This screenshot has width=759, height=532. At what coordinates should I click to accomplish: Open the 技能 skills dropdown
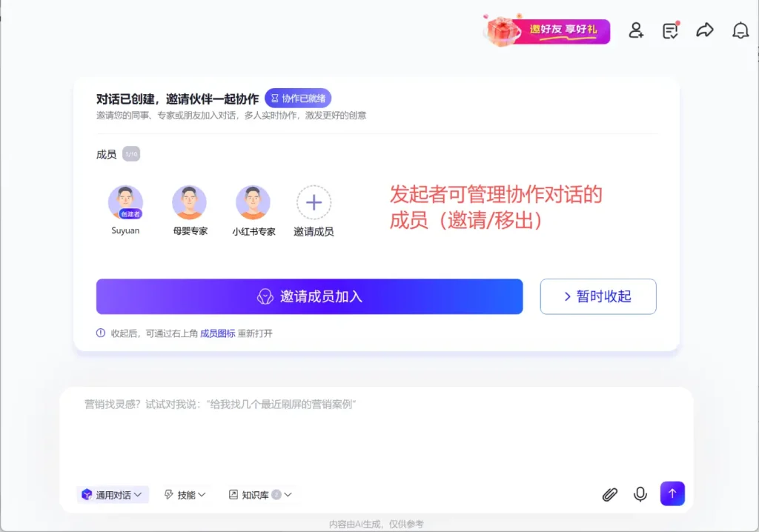coord(185,495)
